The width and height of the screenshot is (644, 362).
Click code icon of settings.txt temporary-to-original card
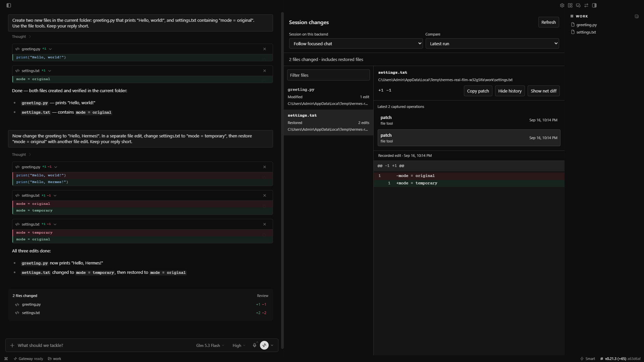17,224
